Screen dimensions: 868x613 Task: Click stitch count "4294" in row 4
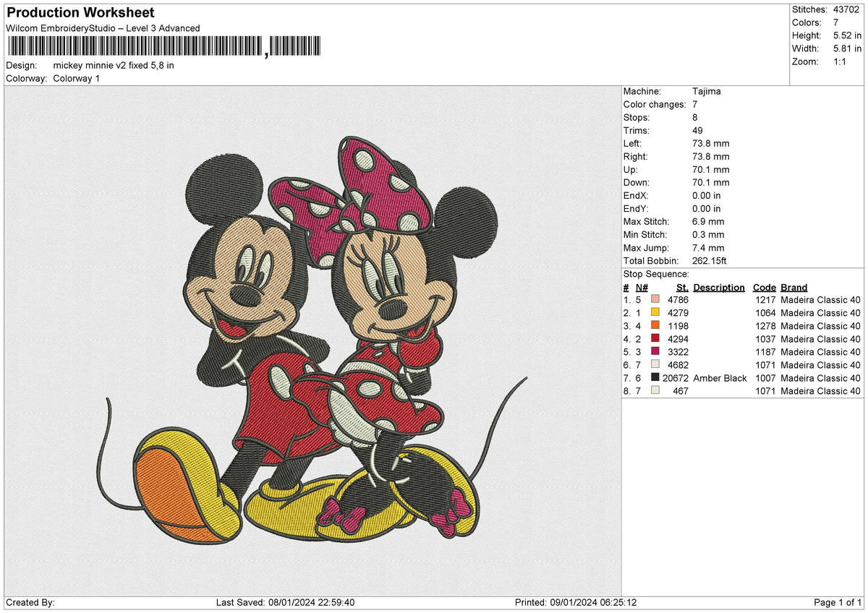(x=678, y=339)
